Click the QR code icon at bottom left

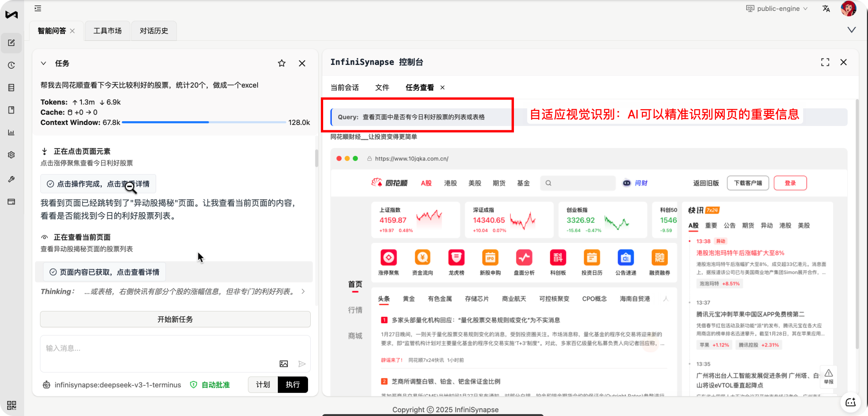11,405
